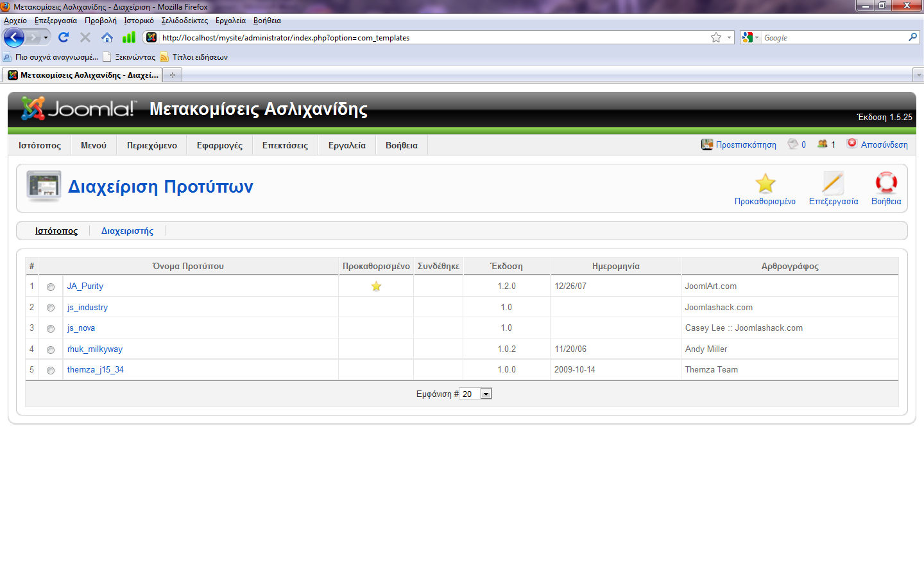Select the js_nova radio button

[x=51, y=329]
